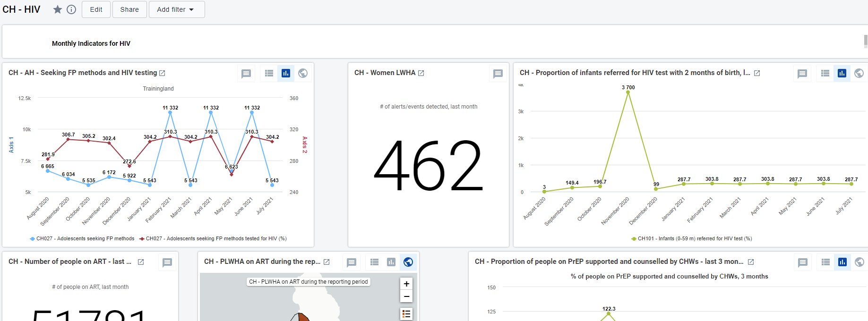Screen dimensions: 868x321
Task: Open comments for Seeking FP methods chart
Action: 246,73
